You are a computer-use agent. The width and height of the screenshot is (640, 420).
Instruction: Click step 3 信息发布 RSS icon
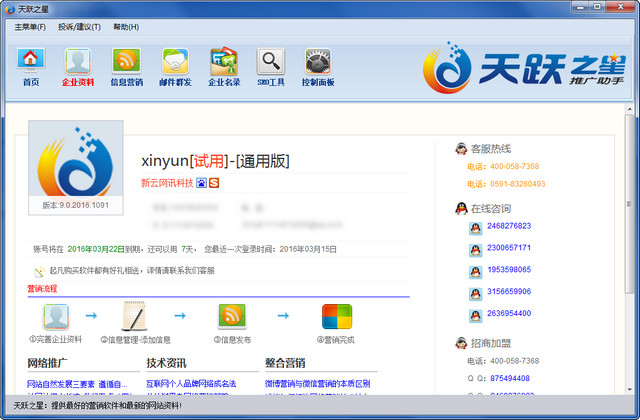click(x=232, y=316)
